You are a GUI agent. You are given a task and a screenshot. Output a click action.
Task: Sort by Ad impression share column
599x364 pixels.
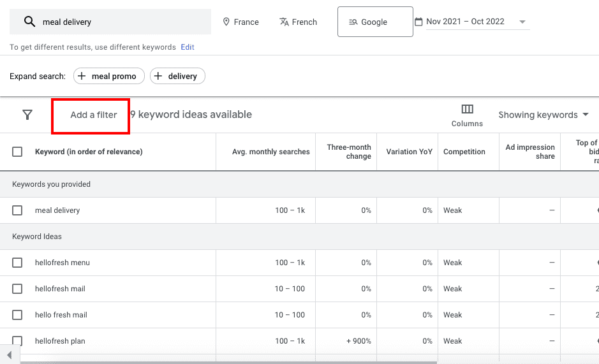(x=530, y=152)
